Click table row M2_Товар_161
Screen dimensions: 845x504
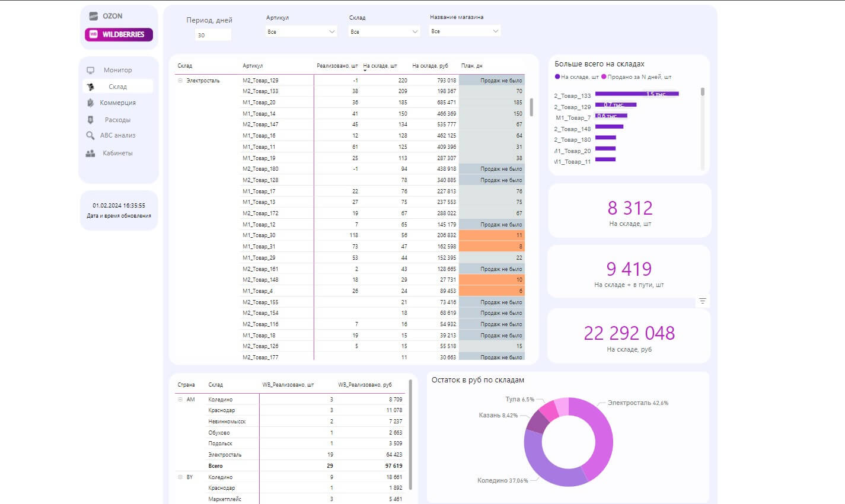[351, 269]
